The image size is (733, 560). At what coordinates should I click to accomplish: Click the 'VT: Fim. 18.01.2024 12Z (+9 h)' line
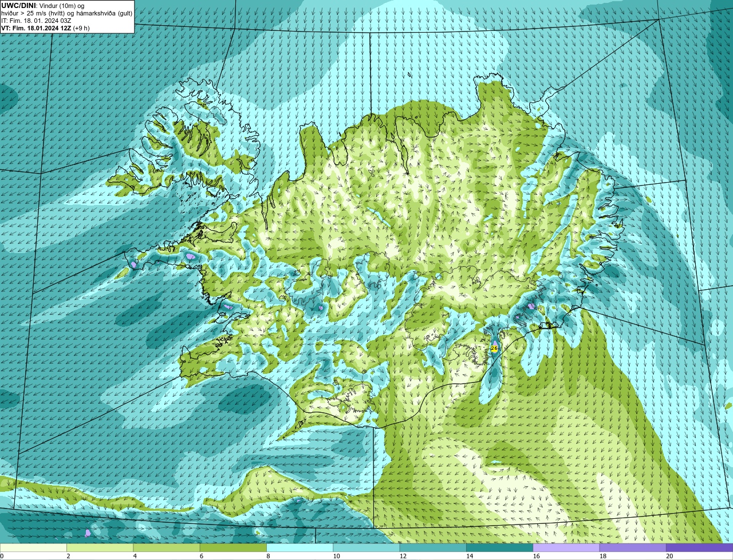tap(45, 28)
